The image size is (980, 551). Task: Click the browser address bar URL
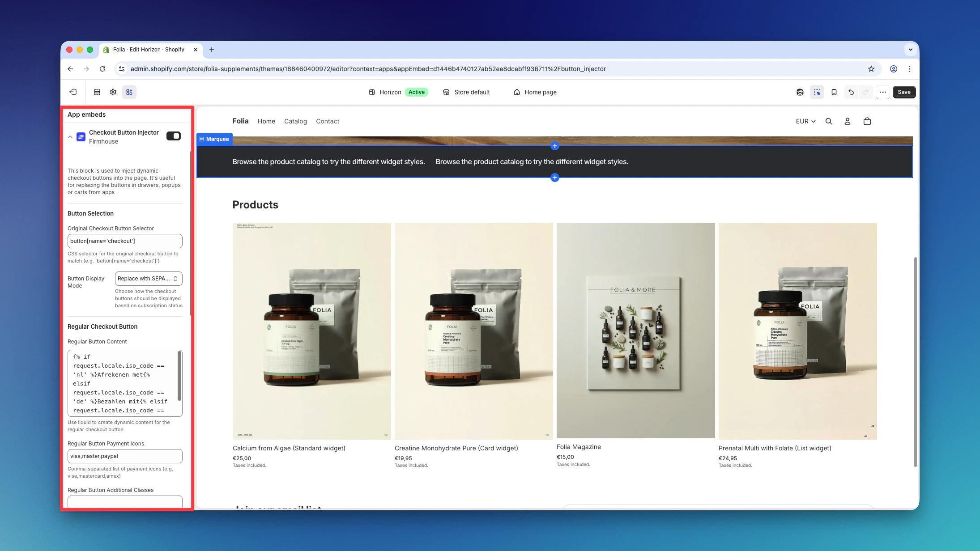368,69
